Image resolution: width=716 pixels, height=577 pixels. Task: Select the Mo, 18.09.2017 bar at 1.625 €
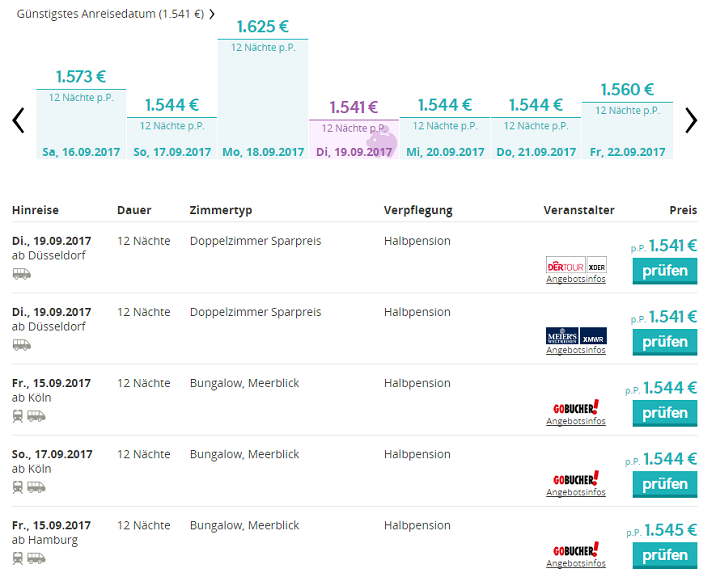click(x=263, y=100)
